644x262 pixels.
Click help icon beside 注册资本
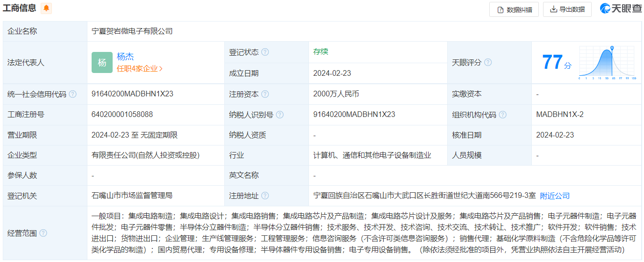265,94
